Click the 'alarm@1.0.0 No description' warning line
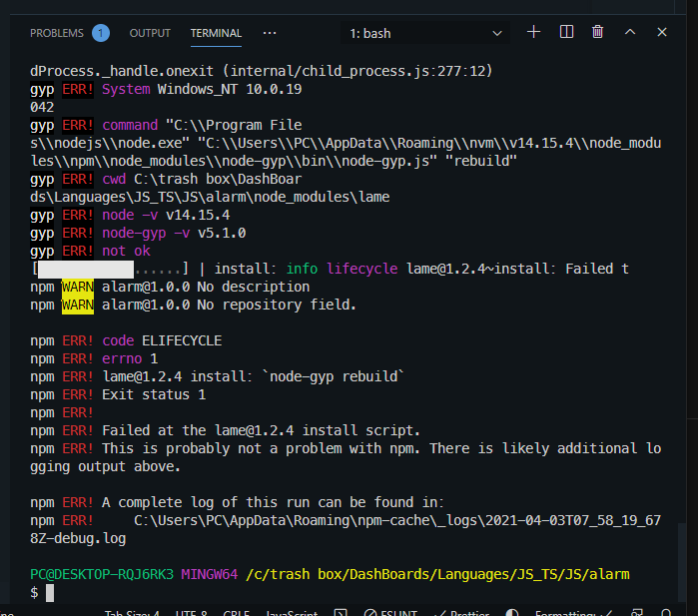Screen dimensions: 698x616 206,288
